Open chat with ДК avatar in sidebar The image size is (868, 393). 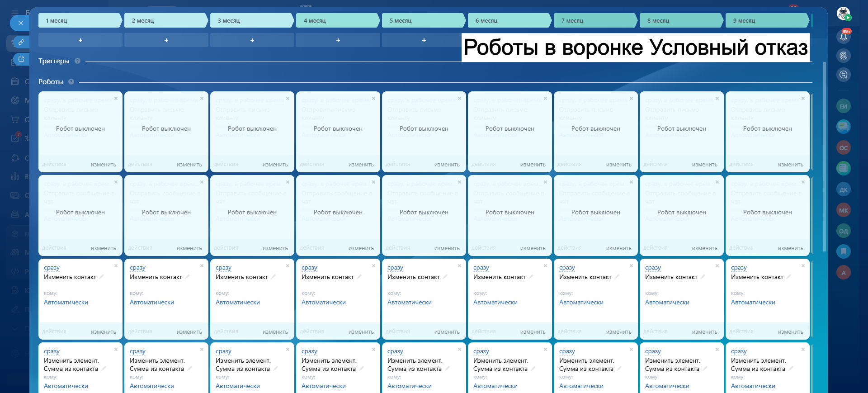tap(843, 189)
